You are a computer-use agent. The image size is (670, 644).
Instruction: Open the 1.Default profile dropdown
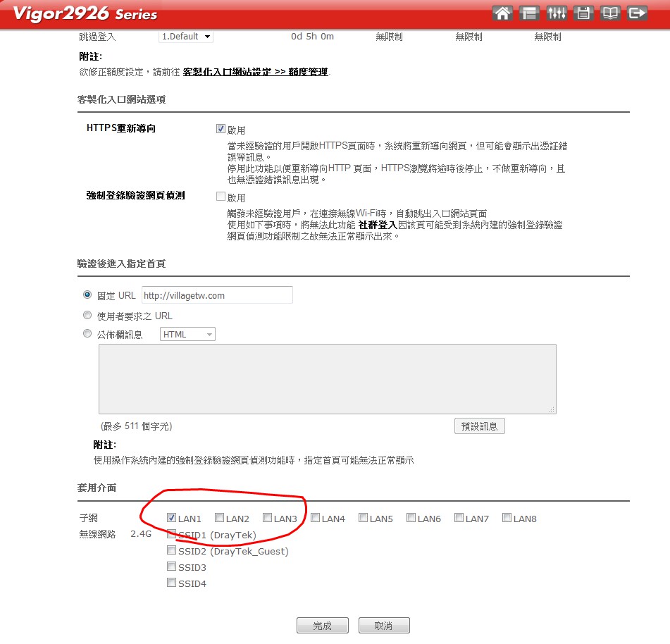click(x=186, y=37)
